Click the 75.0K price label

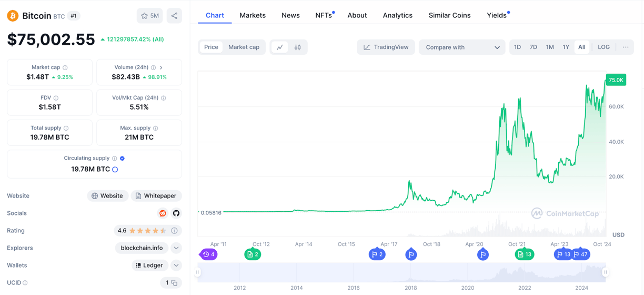616,80
